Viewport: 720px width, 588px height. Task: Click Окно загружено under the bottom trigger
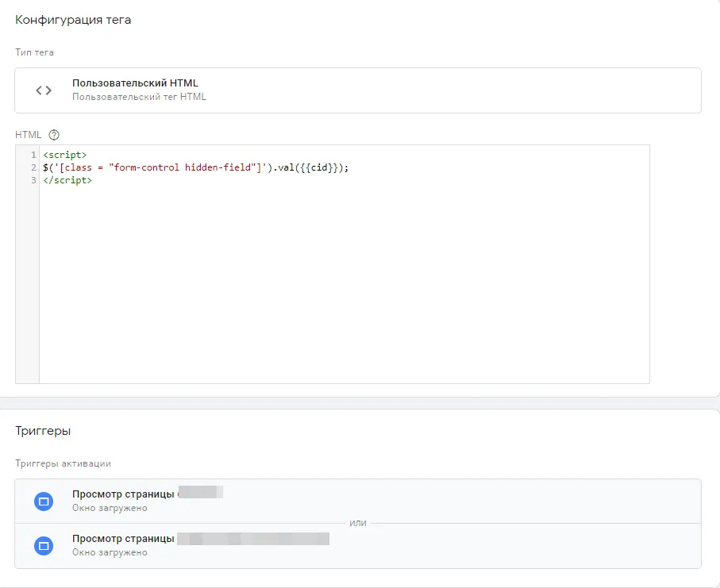110,552
